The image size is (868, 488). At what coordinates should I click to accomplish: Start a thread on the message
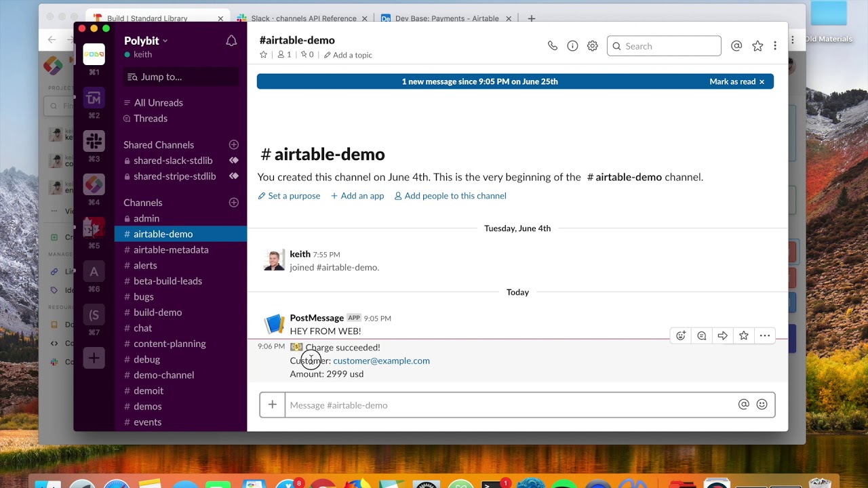pyautogui.click(x=702, y=335)
